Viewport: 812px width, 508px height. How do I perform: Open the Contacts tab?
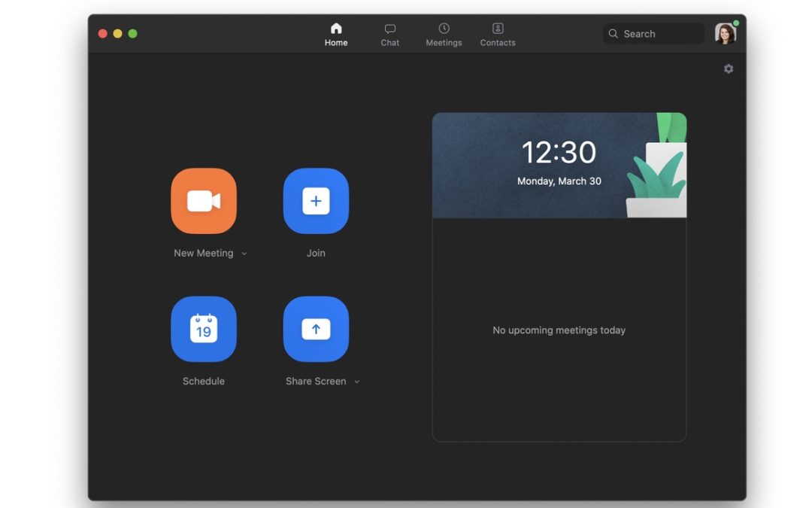pyautogui.click(x=498, y=35)
